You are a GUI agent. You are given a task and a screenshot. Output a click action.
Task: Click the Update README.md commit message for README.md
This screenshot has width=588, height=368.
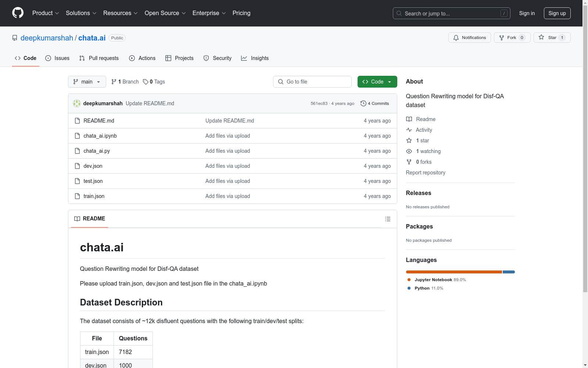pos(230,121)
